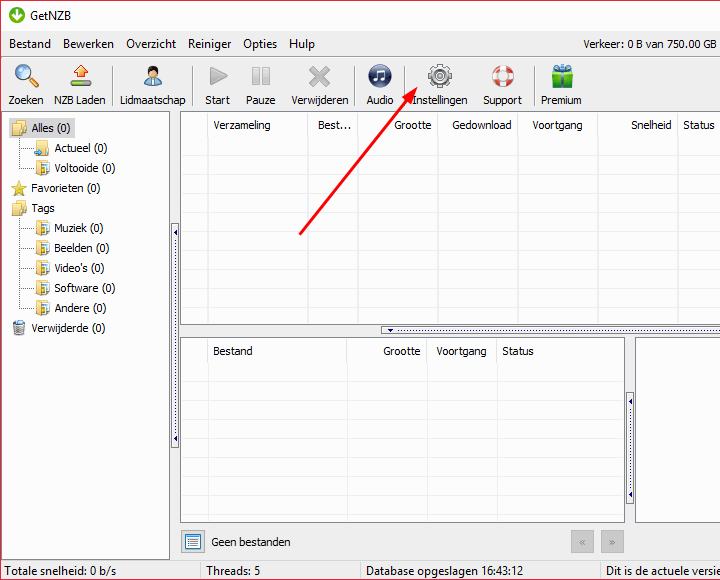720x580 pixels.
Task: Click the Verkeer traffic quota text
Action: coord(649,44)
